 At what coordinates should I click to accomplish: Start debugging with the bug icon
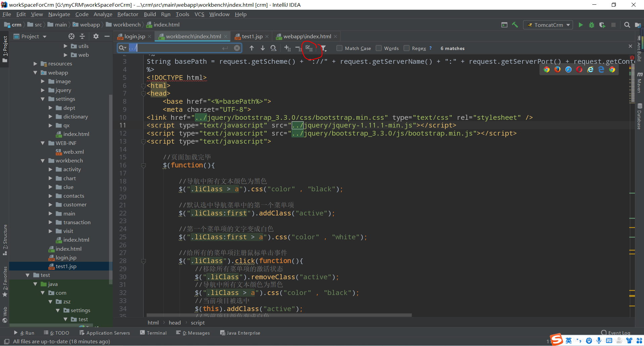pyautogui.click(x=592, y=25)
